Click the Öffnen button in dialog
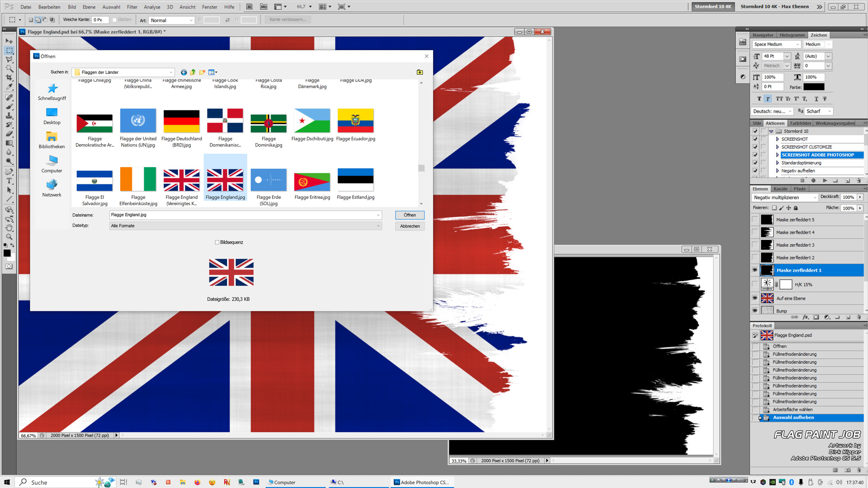The image size is (868, 488). tap(410, 215)
